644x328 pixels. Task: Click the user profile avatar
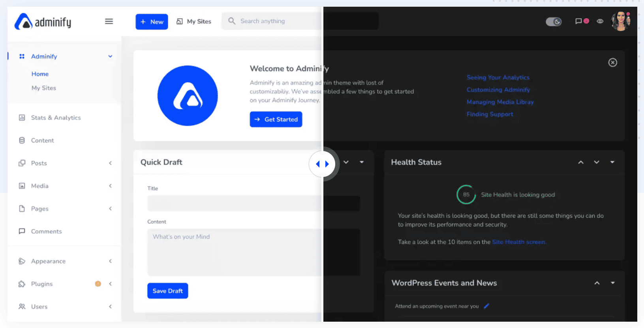point(620,21)
